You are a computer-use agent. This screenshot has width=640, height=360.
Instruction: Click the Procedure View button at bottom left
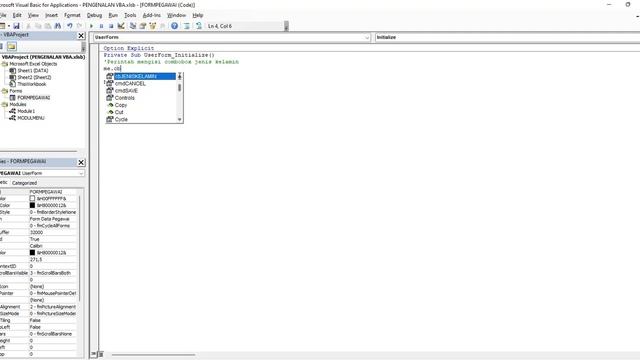pos(94,354)
